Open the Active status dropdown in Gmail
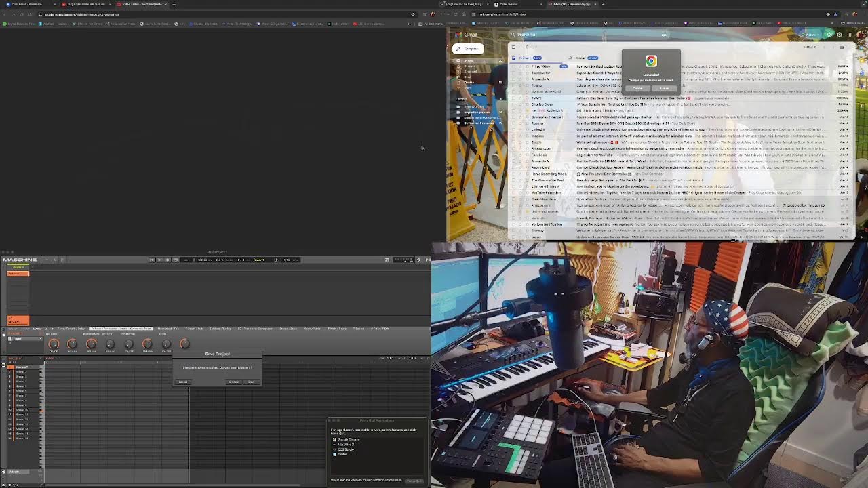The image size is (868, 488). (x=810, y=35)
